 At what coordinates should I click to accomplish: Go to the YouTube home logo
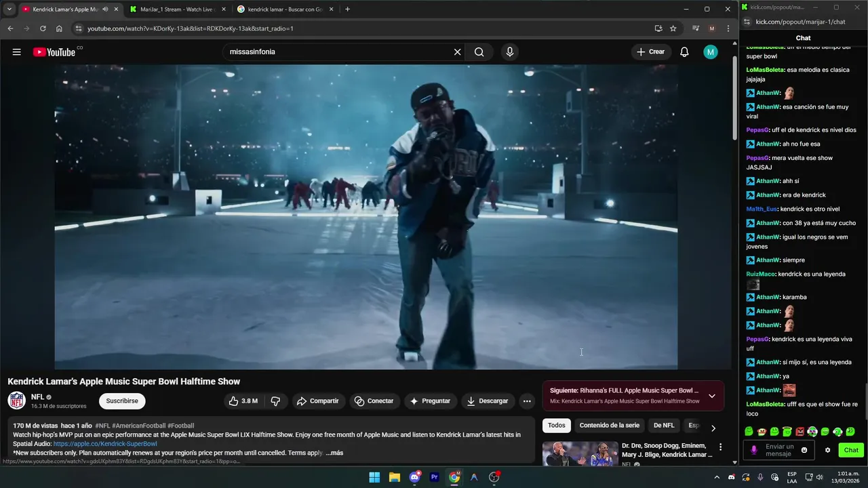tap(54, 52)
